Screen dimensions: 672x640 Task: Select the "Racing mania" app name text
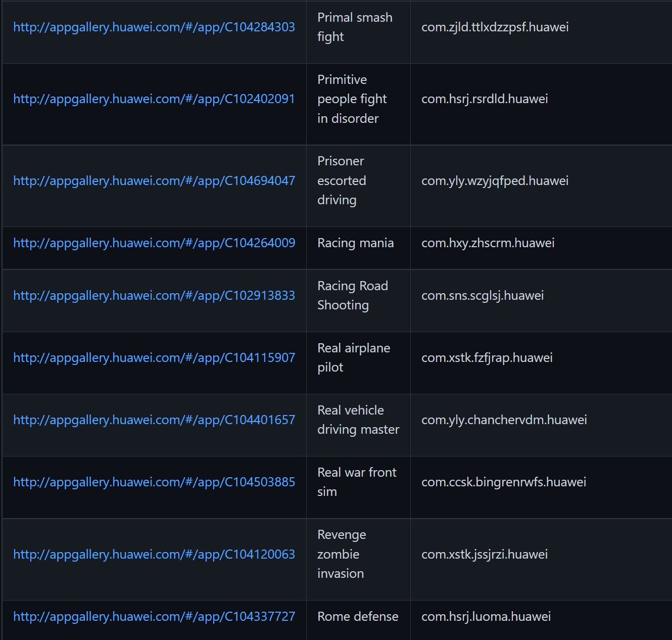click(x=355, y=243)
